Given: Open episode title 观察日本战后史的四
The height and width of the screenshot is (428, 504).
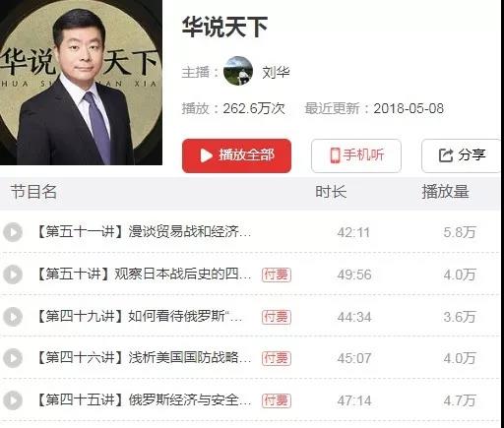Looking at the screenshot, I should tap(182, 274).
